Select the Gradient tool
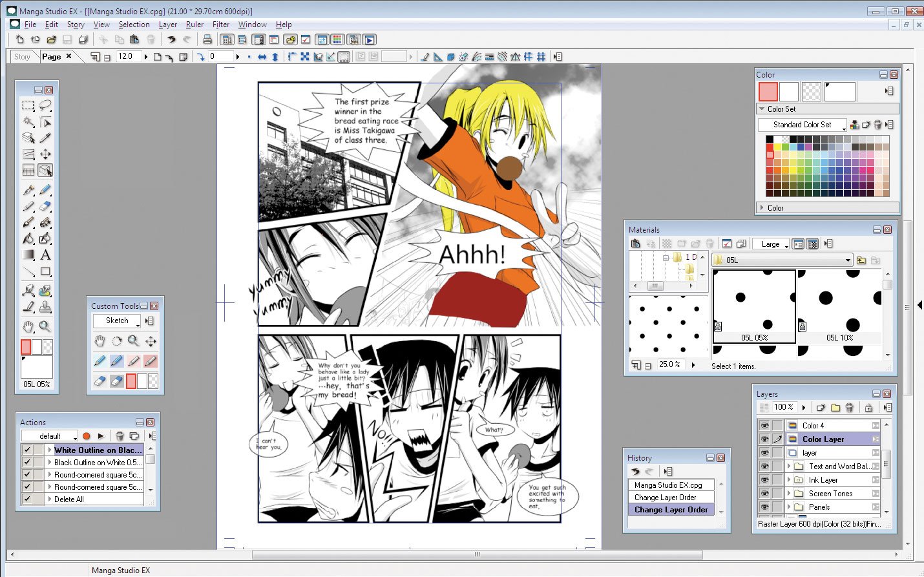The width and height of the screenshot is (924, 577). (28, 255)
